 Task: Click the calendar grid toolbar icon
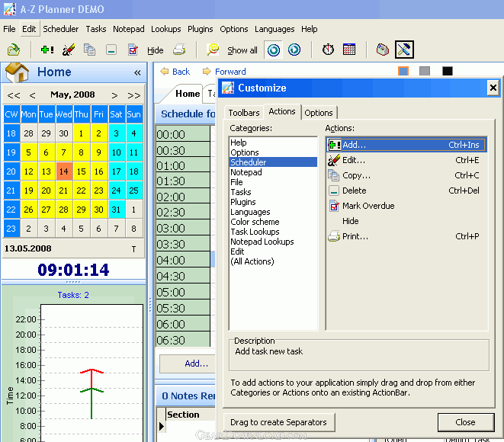[349, 50]
